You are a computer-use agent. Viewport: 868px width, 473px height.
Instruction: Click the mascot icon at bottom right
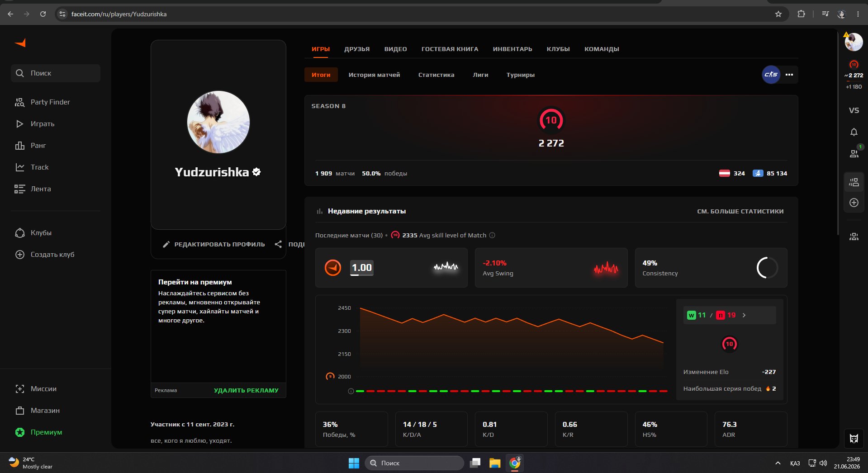point(854,438)
